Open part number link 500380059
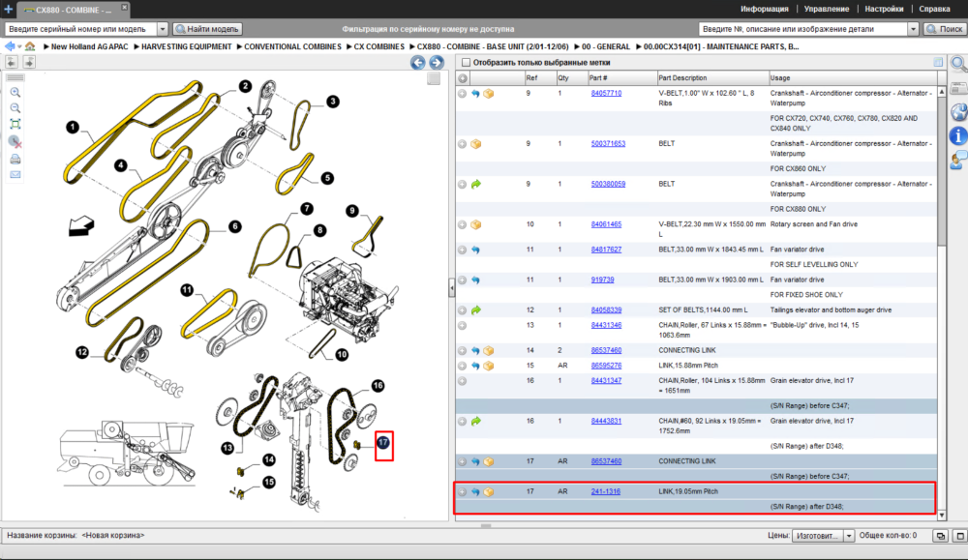The width and height of the screenshot is (968, 560). tap(608, 185)
